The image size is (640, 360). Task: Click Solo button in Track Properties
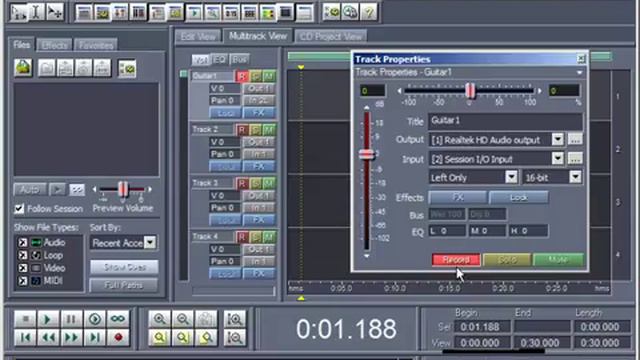507,260
